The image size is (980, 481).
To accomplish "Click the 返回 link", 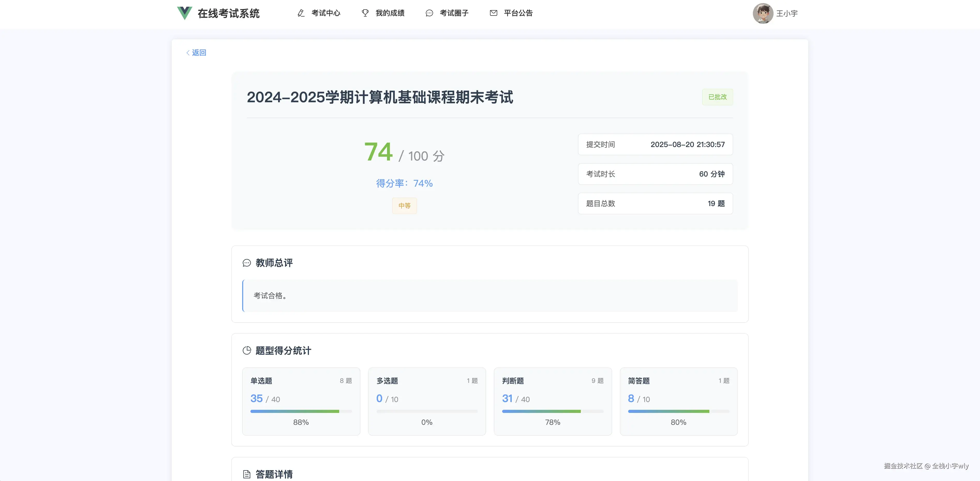I will [199, 53].
